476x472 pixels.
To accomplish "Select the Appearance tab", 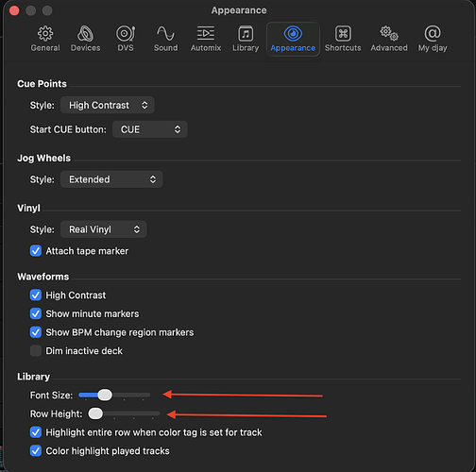I will [x=293, y=39].
